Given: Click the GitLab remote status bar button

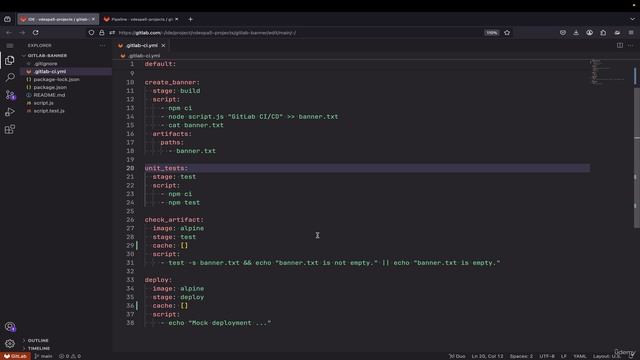Looking at the screenshot, I should point(15,356).
